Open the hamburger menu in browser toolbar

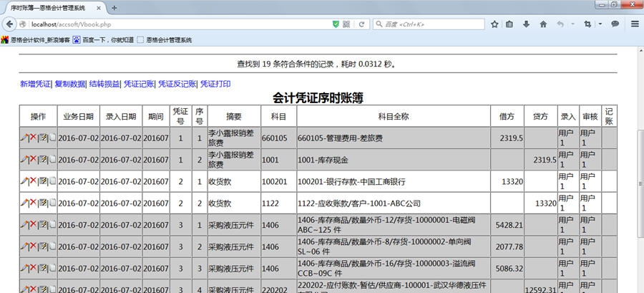(x=634, y=24)
